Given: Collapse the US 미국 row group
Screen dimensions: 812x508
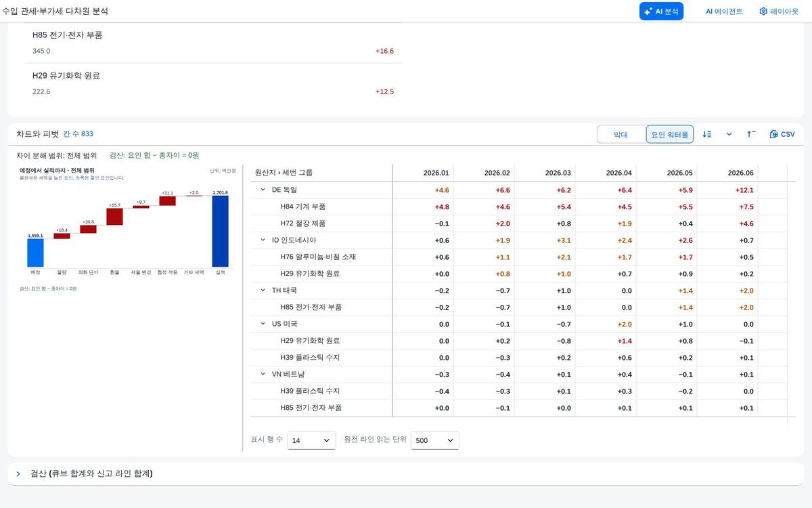Looking at the screenshot, I should [263, 324].
